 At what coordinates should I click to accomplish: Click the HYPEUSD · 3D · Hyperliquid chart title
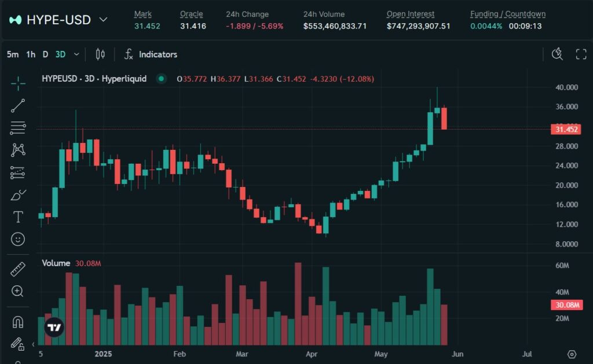[94, 79]
